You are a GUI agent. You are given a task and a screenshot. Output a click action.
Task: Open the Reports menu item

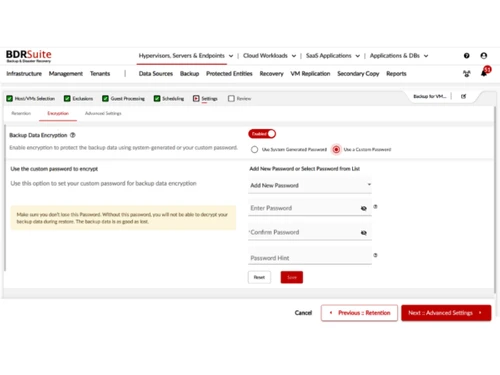click(396, 74)
